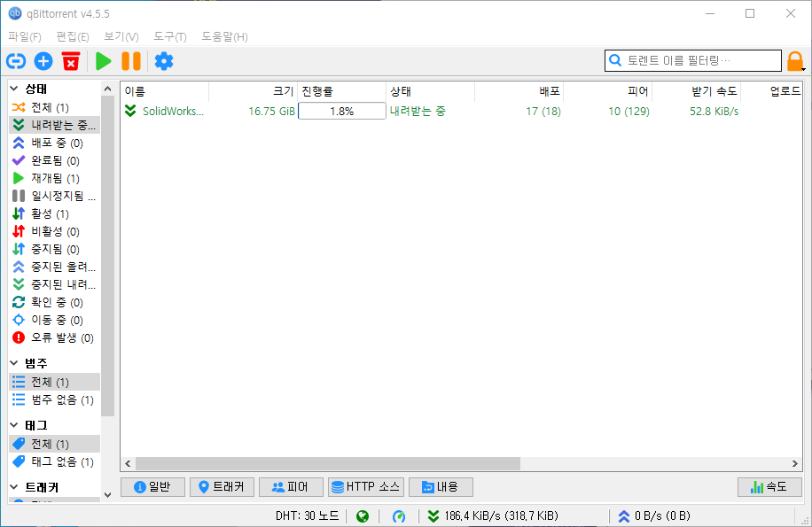Select 전체 (1) under 범주

(54, 382)
